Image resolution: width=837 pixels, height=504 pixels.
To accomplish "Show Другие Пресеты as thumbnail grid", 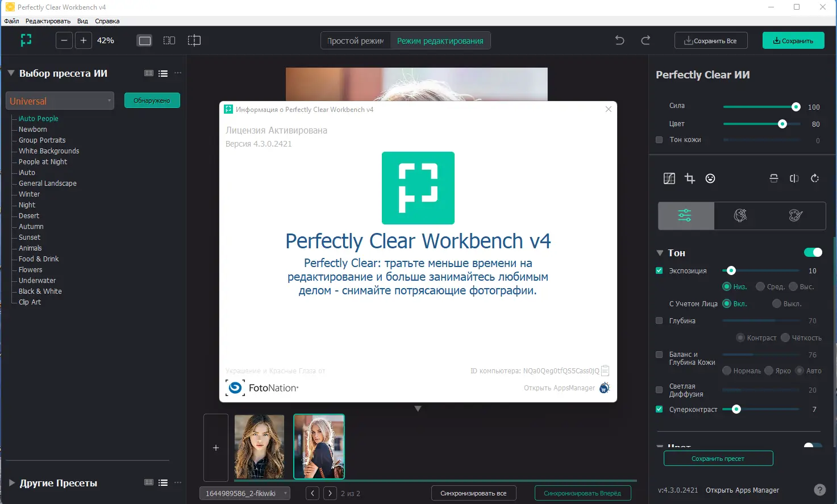I will point(149,483).
